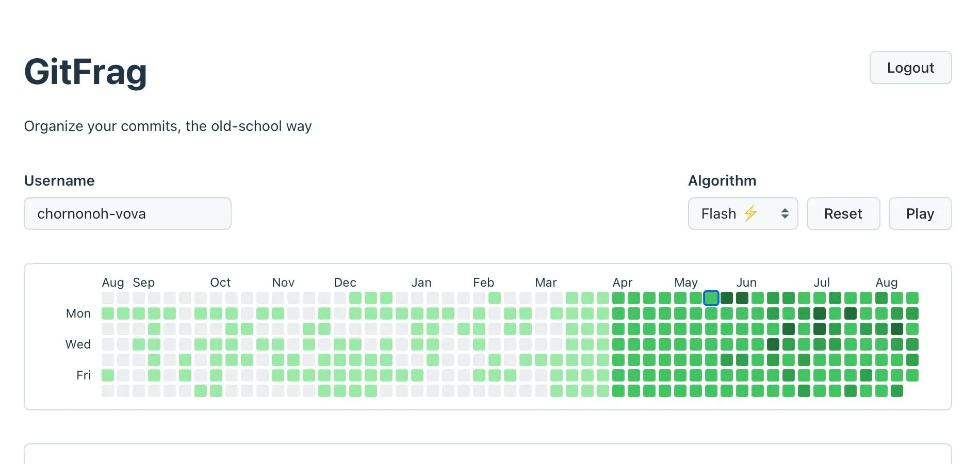Click the top-left cell of the contribution grid

pos(108,298)
